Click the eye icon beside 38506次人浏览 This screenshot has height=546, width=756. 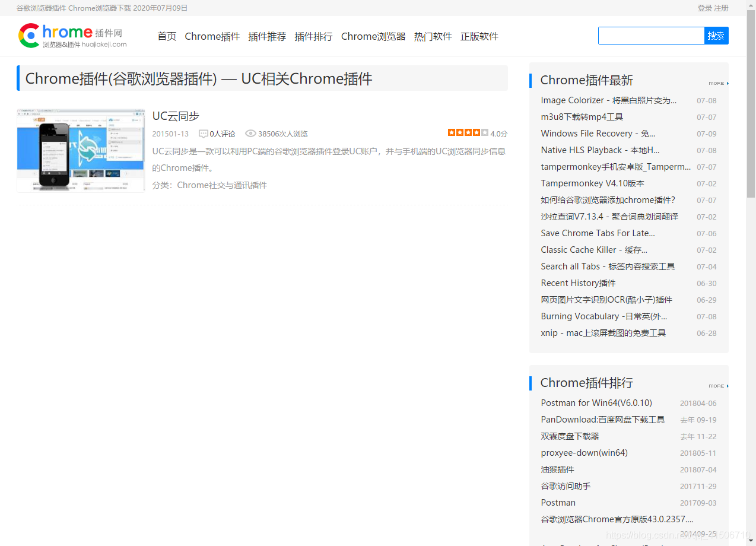pos(250,134)
